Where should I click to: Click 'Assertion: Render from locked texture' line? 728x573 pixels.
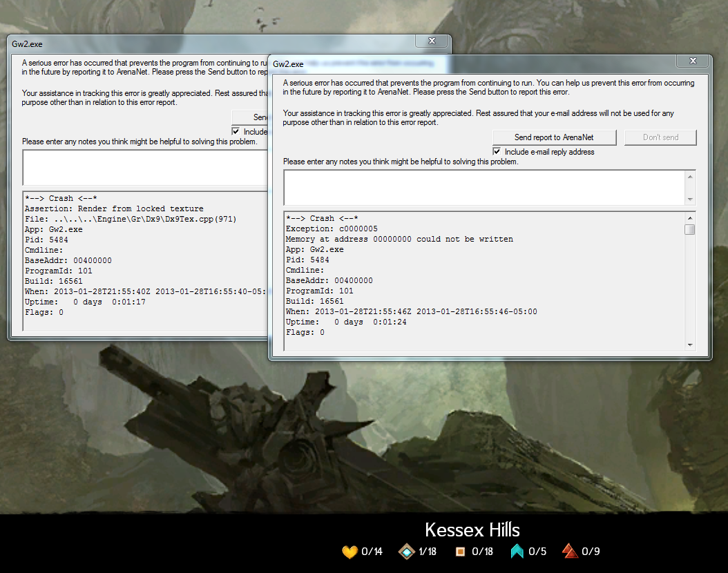coord(114,208)
